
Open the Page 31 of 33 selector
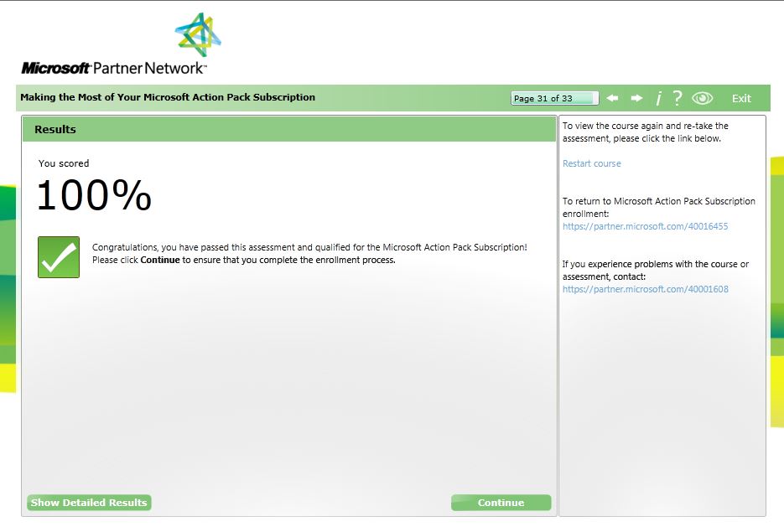[554, 98]
